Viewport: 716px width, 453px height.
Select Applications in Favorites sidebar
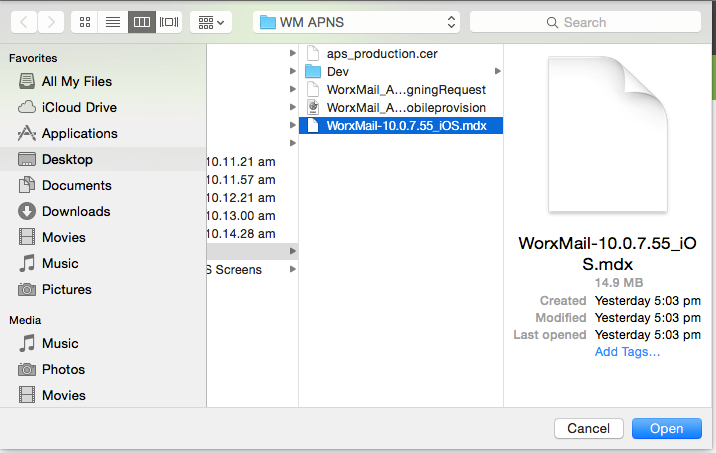tap(79, 133)
